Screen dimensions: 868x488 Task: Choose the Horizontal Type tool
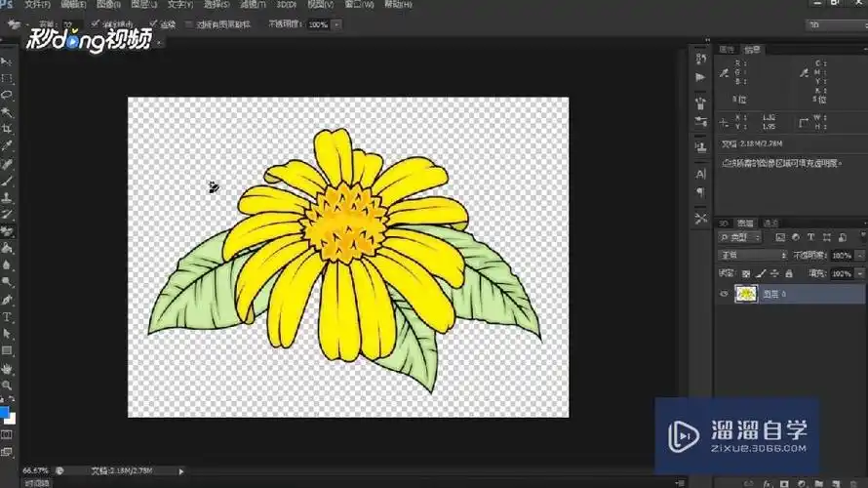pos(7,317)
